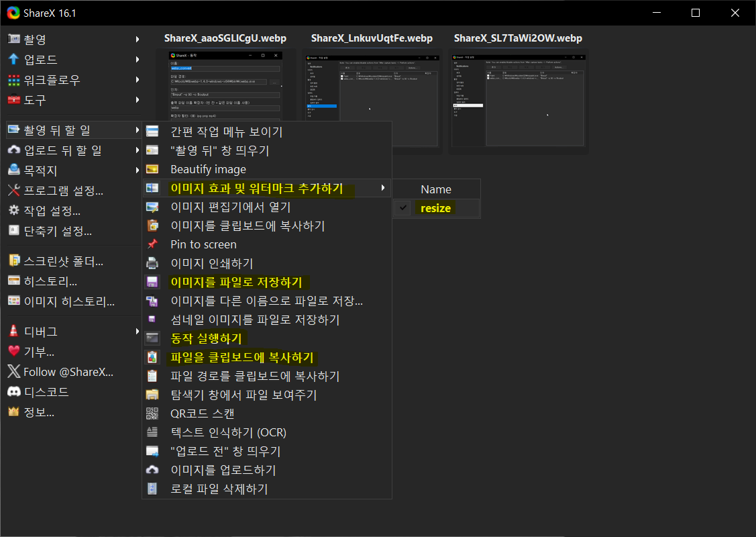Toggle 간편 작업 메뉴 보이기 option
756x537 pixels.
click(x=267, y=132)
